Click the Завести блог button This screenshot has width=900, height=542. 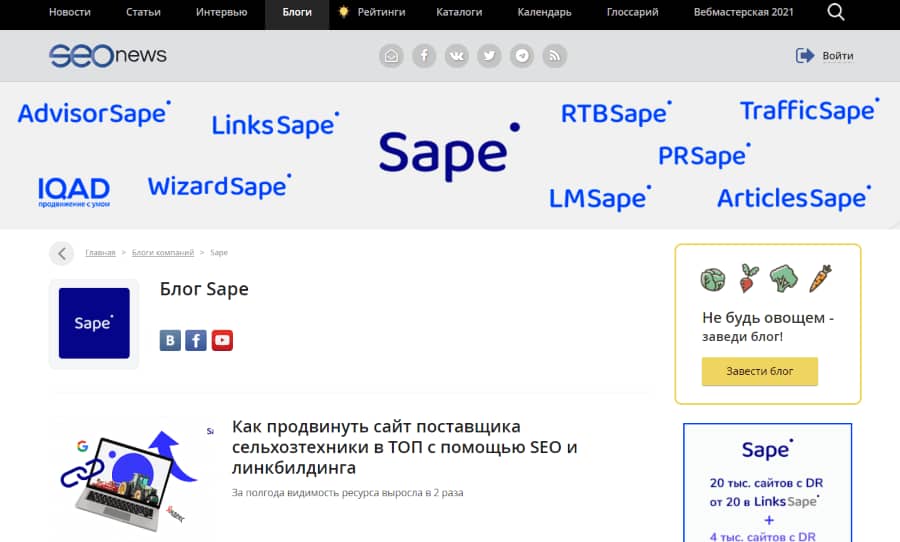(759, 371)
